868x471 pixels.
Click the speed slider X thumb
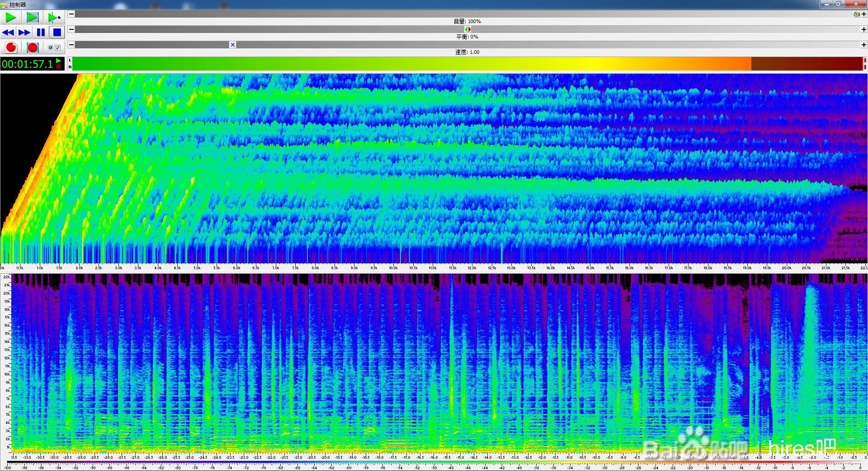pyautogui.click(x=232, y=45)
